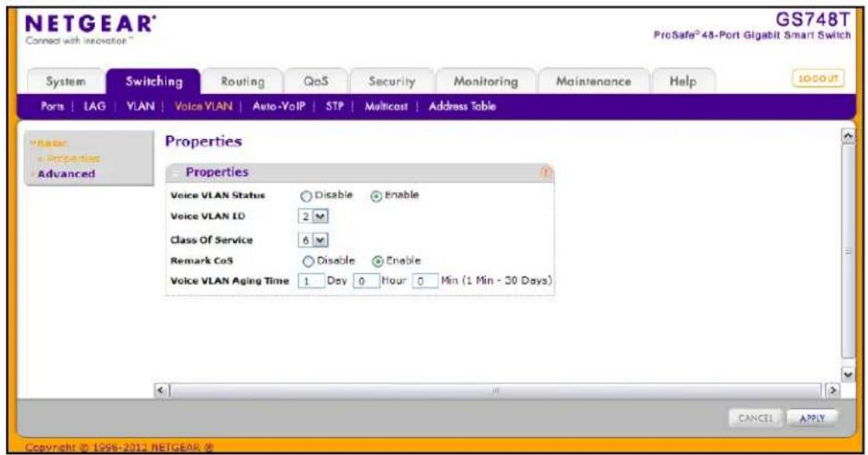Click the horizontal scrollbar left arrow
This screenshot has width=868, height=455.
[x=161, y=390]
